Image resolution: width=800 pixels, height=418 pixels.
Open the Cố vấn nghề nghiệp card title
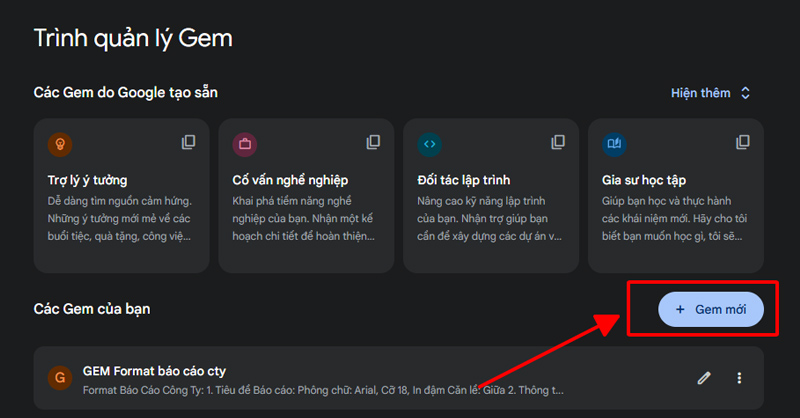[x=290, y=180]
